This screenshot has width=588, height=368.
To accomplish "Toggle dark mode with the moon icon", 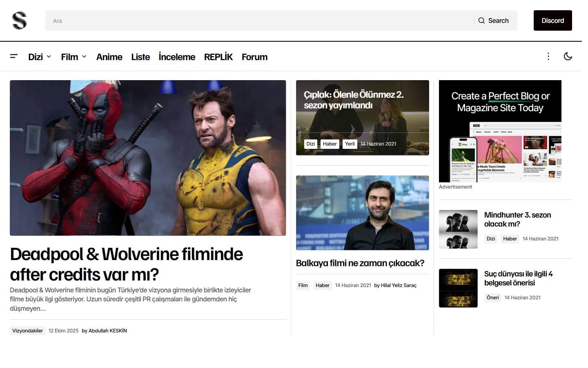I will (568, 56).
